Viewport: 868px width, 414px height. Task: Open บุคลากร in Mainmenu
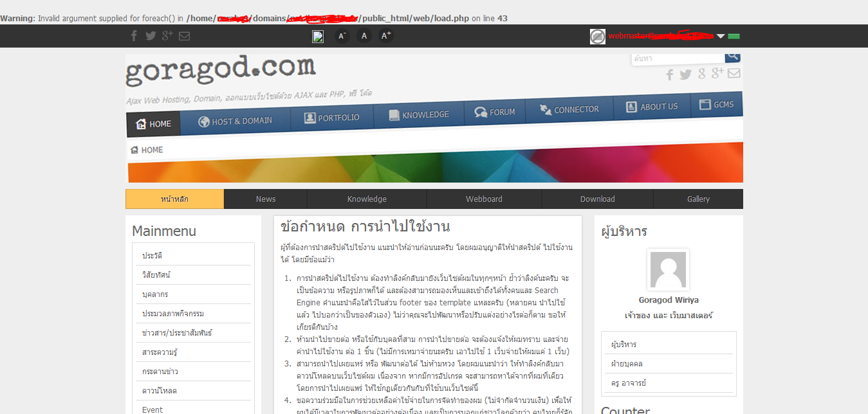(x=194, y=294)
